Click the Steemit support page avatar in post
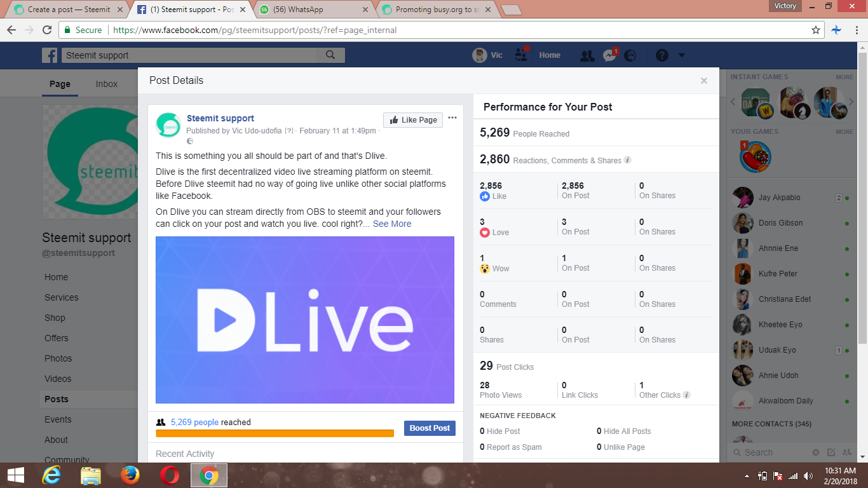 coord(168,125)
